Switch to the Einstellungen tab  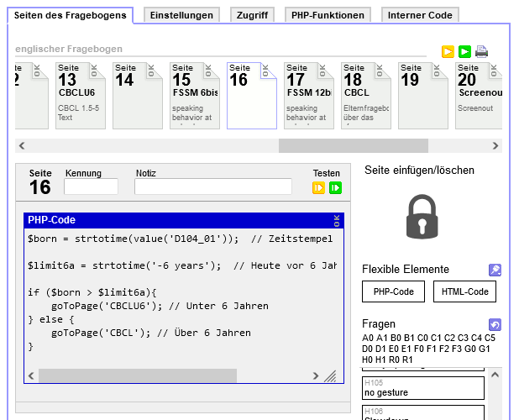181,15
